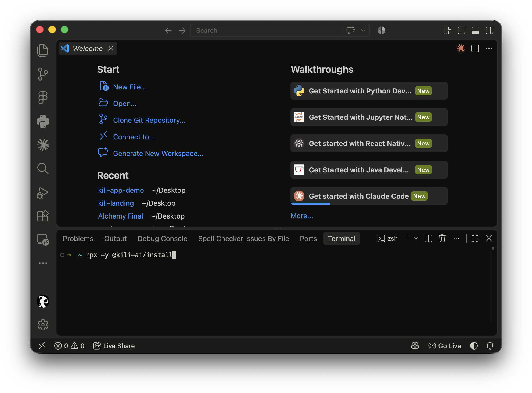Click Go Live in status bar

point(444,346)
